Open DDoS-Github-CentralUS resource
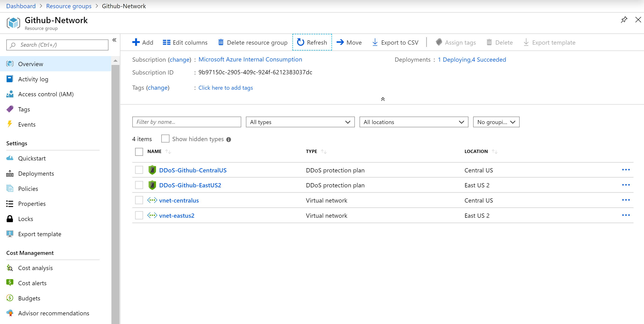This screenshot has height=324, width=644. tap(193, 170)
